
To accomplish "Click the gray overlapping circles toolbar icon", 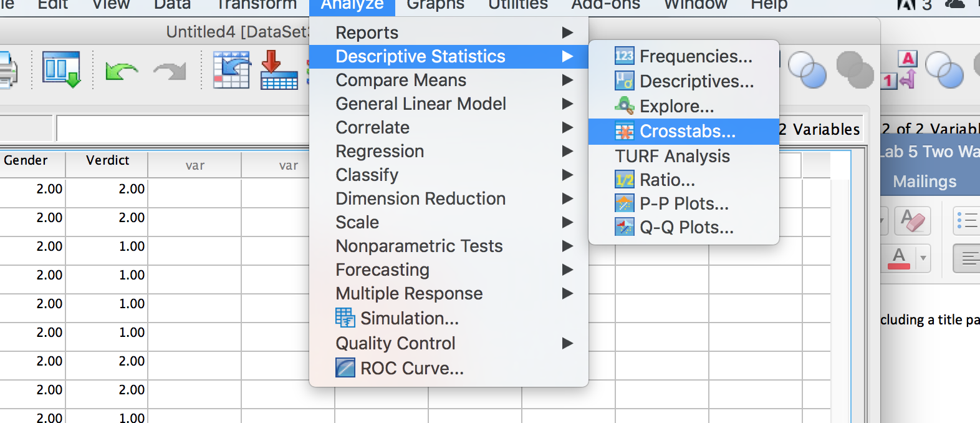I will (x=855, y=69).
